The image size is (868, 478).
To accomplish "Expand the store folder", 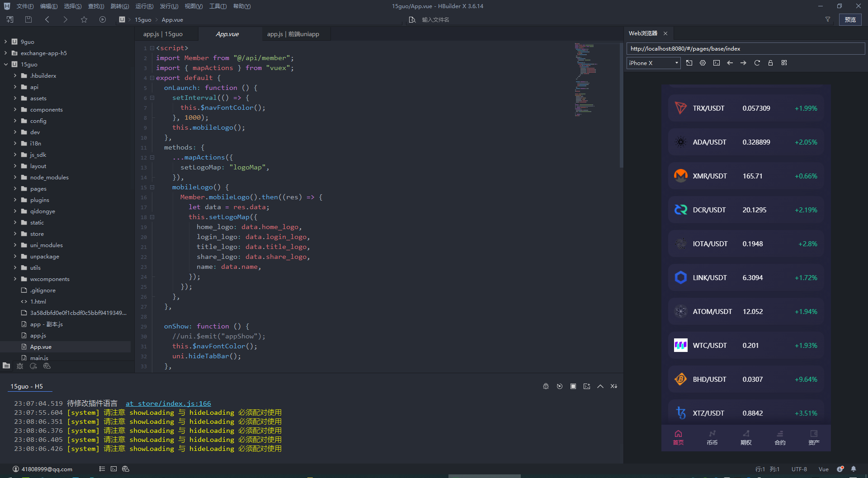I will coord(15,234).
